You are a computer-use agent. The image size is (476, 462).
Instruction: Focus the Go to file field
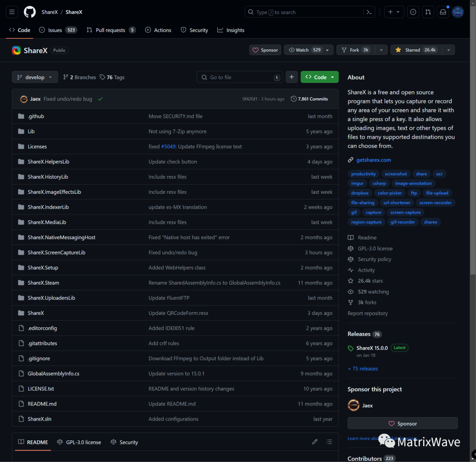click(x=239, y=77)
